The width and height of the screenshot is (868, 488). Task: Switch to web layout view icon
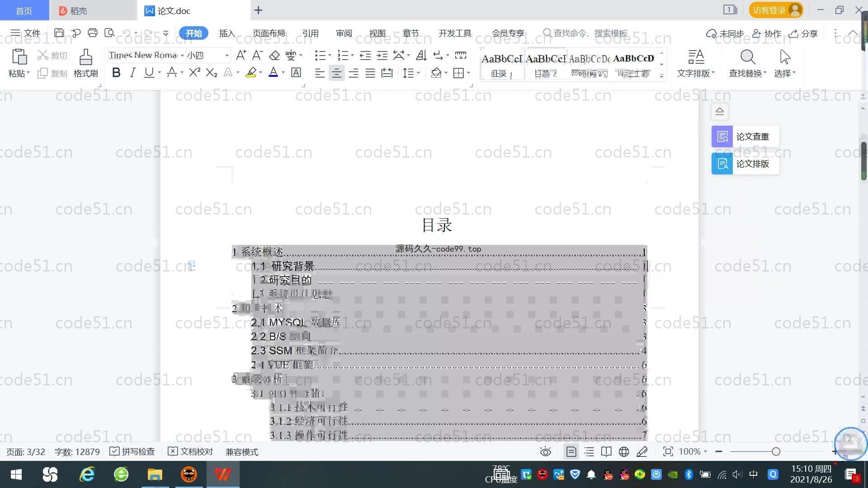tap(624, 451)
